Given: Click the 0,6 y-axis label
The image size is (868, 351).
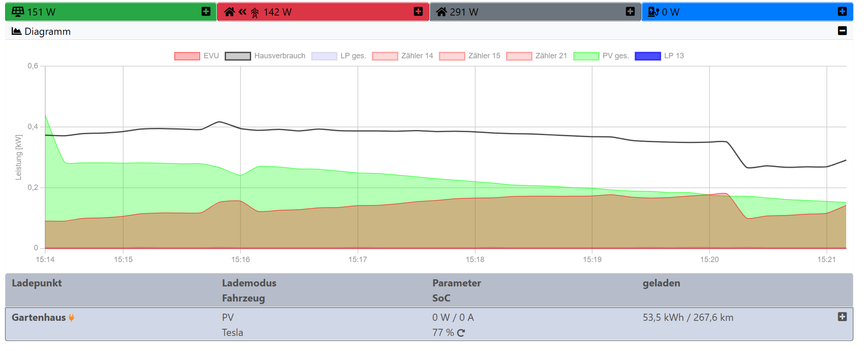Looking at the screenshot, I should click(33, 66).
